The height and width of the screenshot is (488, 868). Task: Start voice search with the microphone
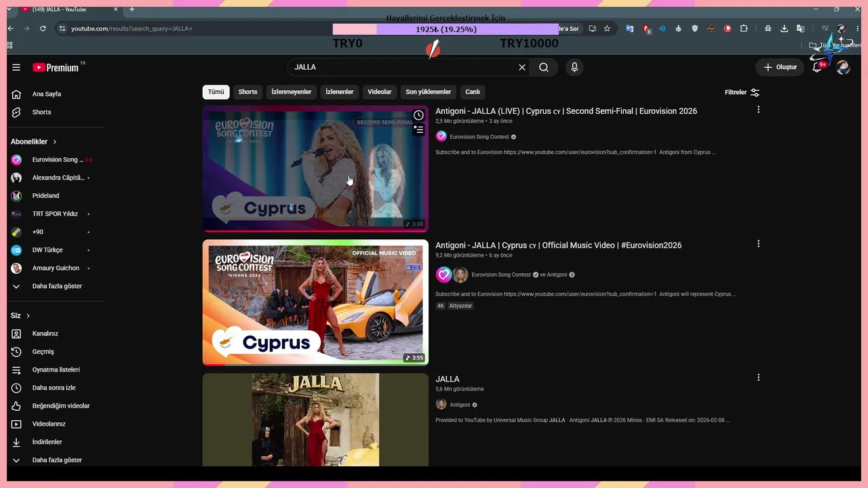click(x=574, y=67)
